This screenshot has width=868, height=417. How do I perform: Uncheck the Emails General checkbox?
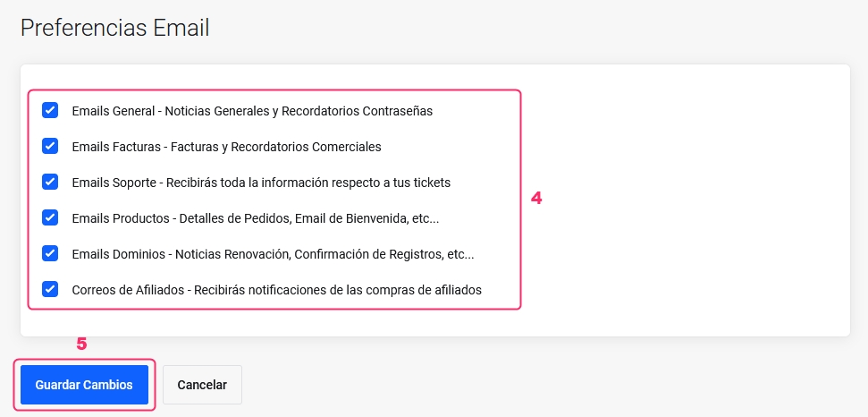(x=50, y=111)
